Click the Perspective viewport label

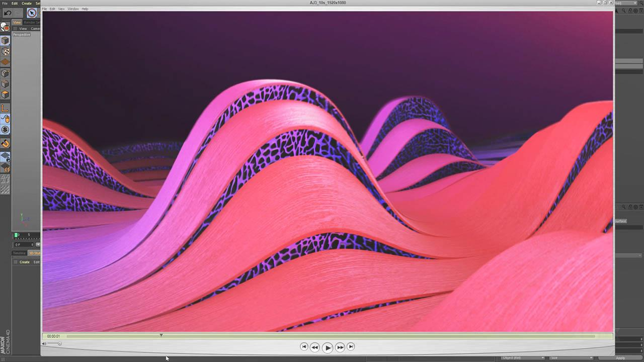(22, 35)
